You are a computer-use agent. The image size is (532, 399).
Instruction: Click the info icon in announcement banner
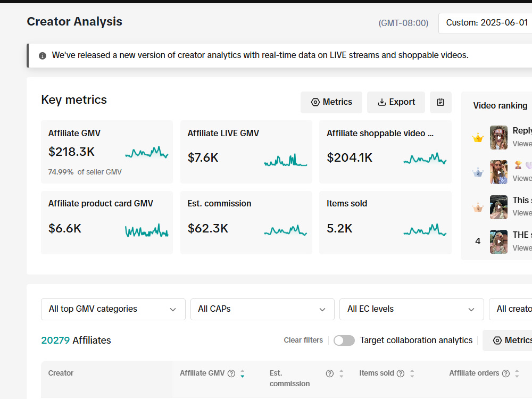point(43,56)
